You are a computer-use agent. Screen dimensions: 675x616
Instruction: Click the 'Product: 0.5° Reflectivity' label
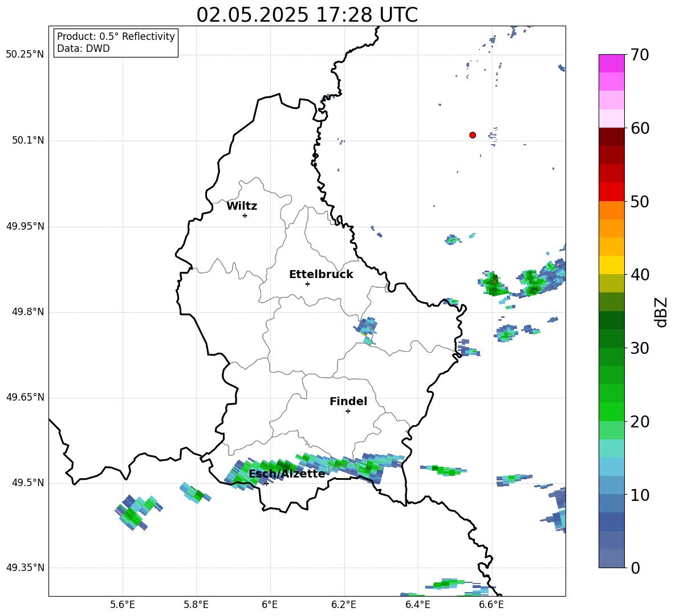[116, 36]
